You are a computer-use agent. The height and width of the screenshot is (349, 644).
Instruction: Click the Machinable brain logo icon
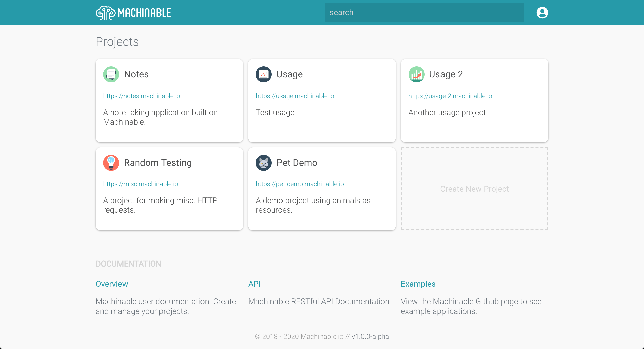point(106,13)
